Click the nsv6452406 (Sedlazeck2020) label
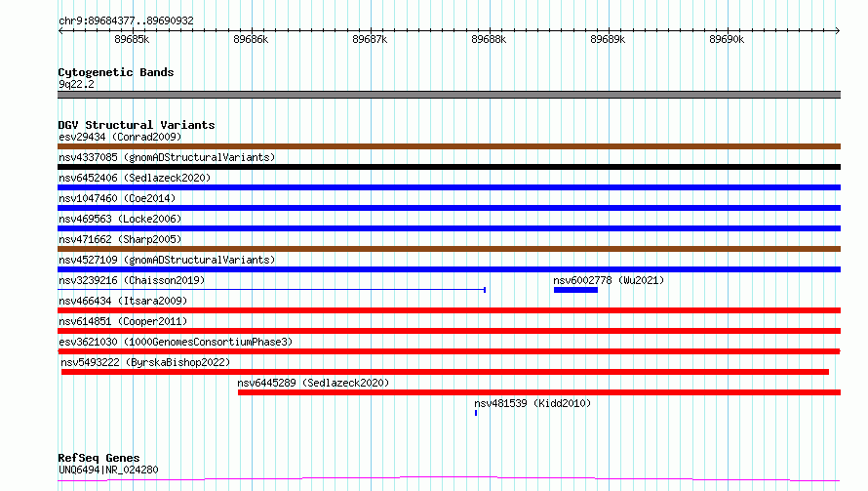Image resolution: width=868 pixels, height=491 pixels. (135, 178)
